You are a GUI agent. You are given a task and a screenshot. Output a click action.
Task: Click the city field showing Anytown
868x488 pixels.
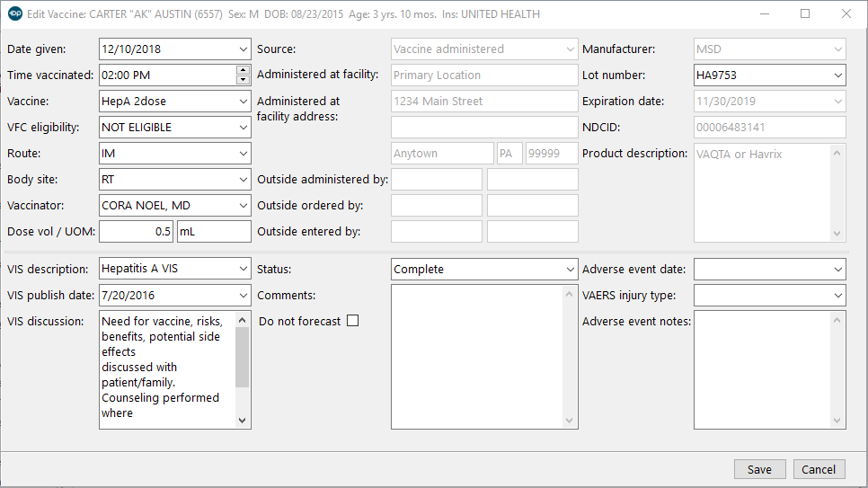pos(442,154)
